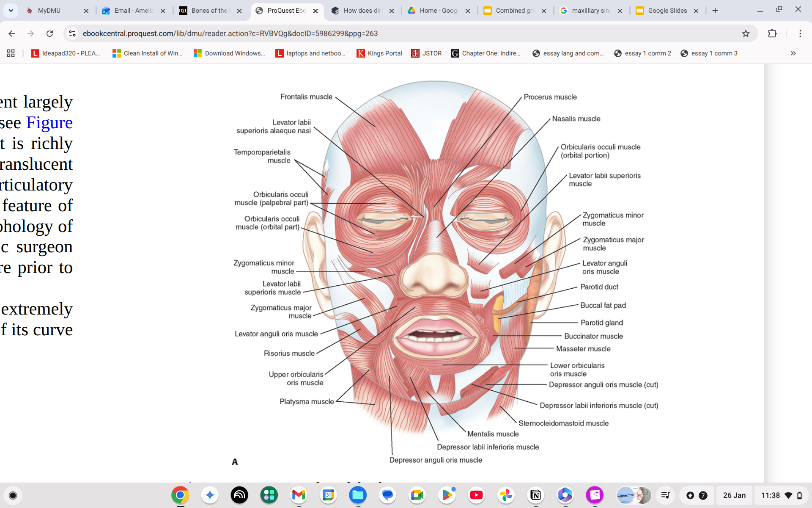Open Notion from the shelf
Image resolution: width=812 pixels, height=508 pixels.
pos(535,495)
